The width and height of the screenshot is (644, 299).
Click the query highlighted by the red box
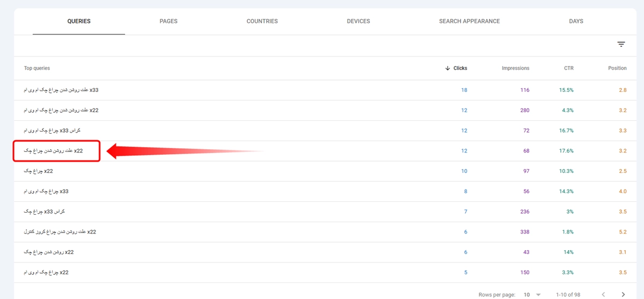(x=54, y=151)
